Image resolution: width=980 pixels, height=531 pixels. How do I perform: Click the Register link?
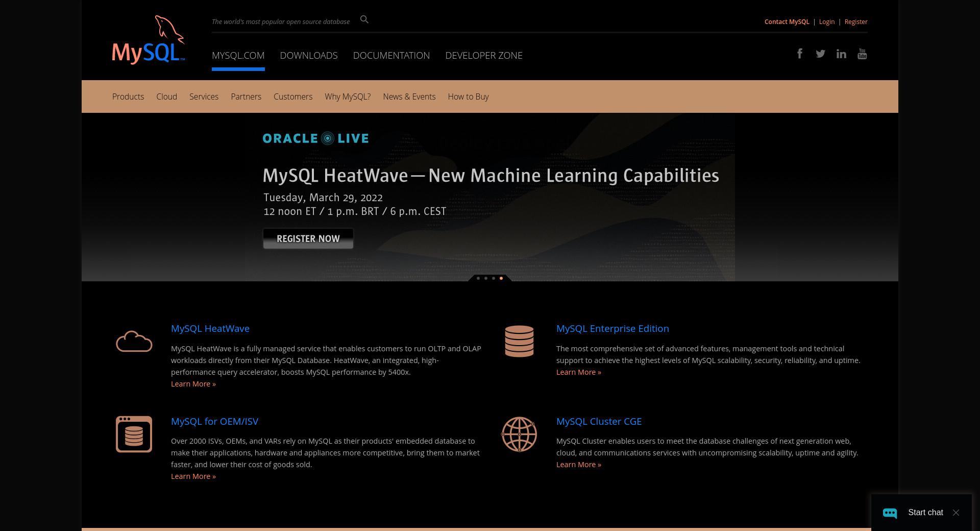(856, 22)
